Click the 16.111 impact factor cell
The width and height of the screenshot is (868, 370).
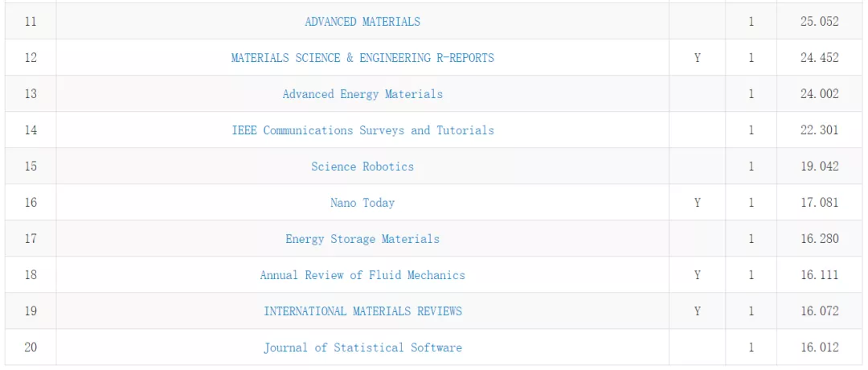click(x=819, y=275)
